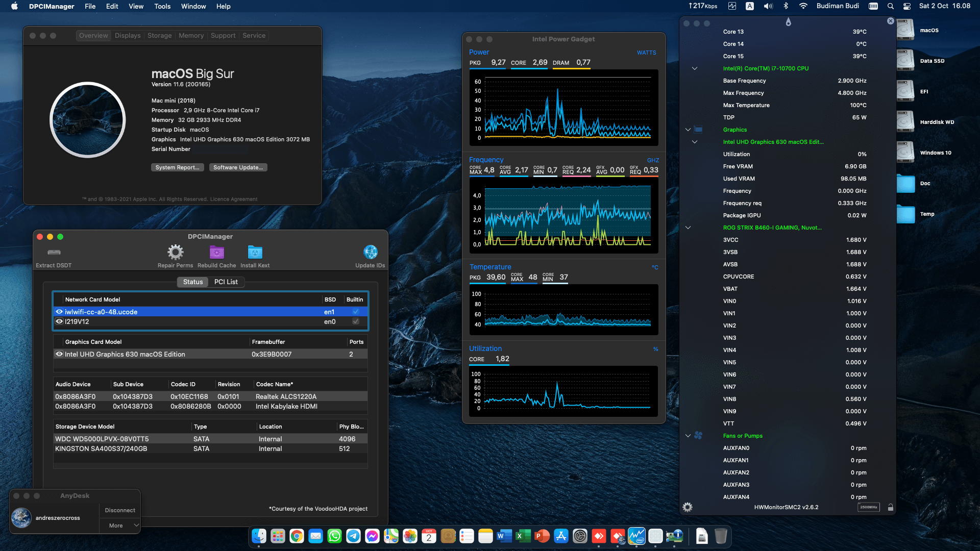Open the Tools menu in menu bar

162,6
